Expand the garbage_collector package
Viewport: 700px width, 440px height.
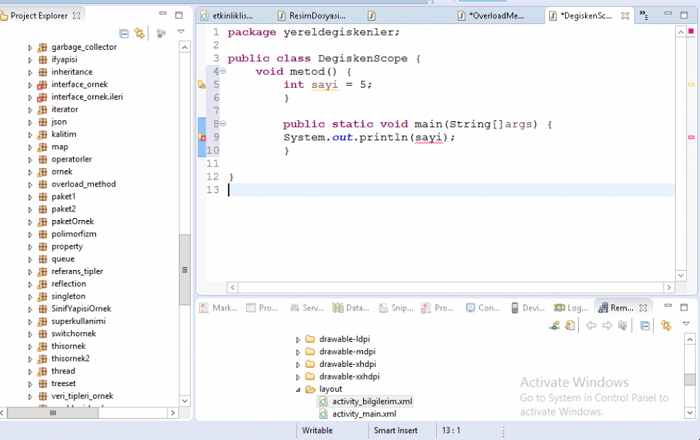[30, 47]
